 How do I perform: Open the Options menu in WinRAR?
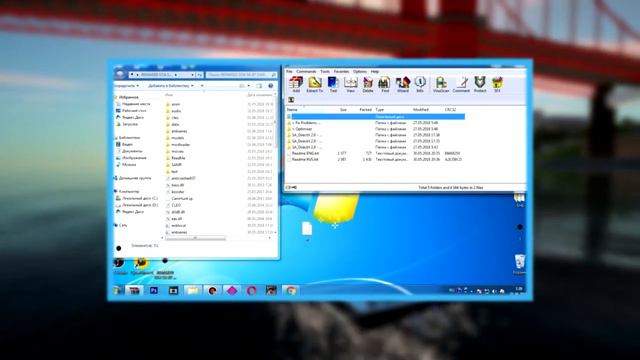360,71
